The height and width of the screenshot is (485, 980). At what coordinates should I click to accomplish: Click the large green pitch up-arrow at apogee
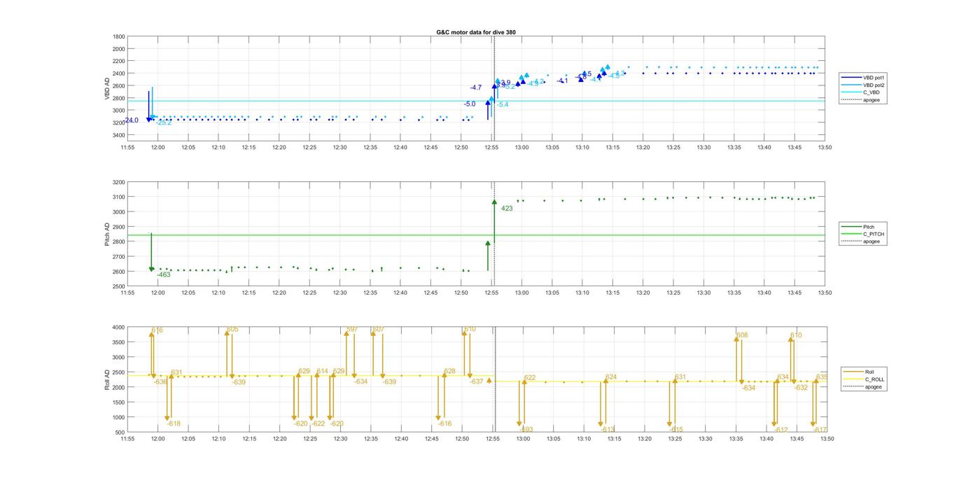click(x=494, y=222)
